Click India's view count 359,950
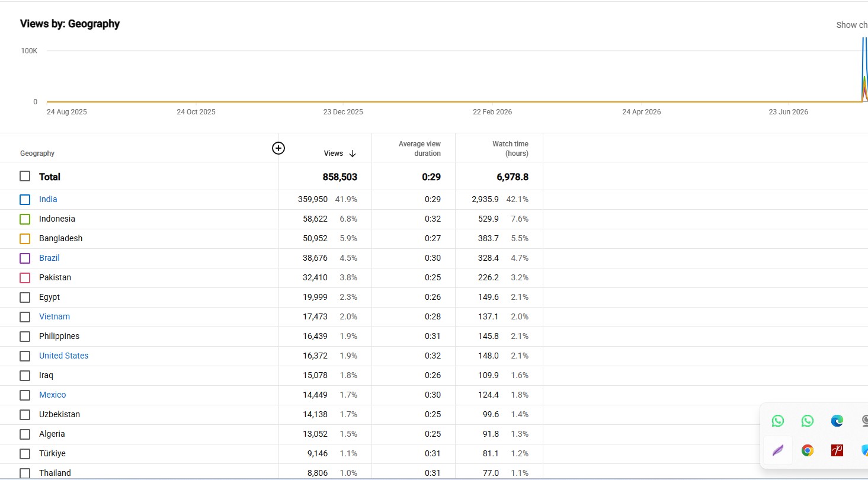This screenshot has width=868, height=480. pyautogui.click(x=313, y=199)
